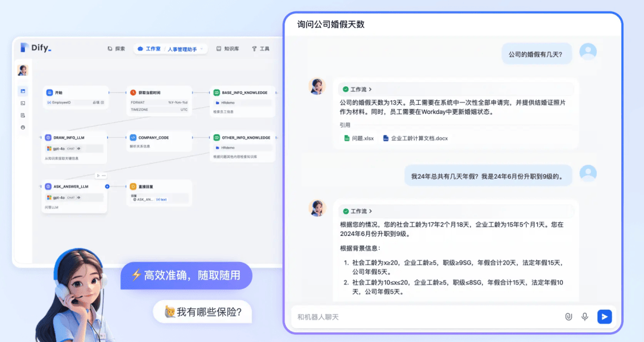Select the highlighted top icon in left sidebar

pos(23,91)
